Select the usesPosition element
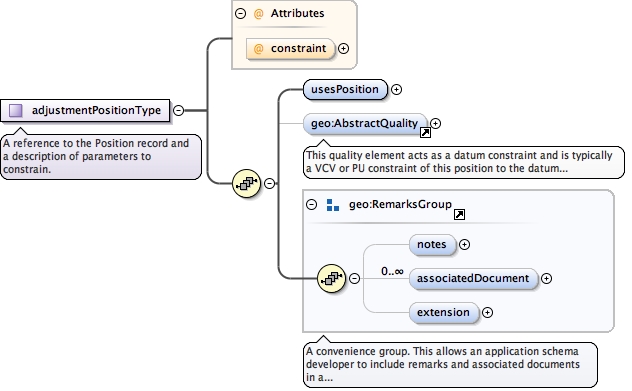 point(345,89)
